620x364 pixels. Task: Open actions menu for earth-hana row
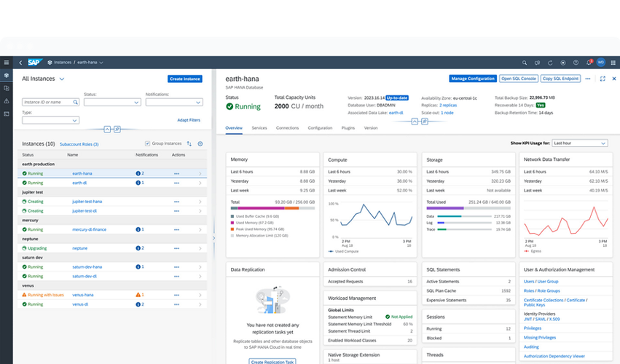176,173
